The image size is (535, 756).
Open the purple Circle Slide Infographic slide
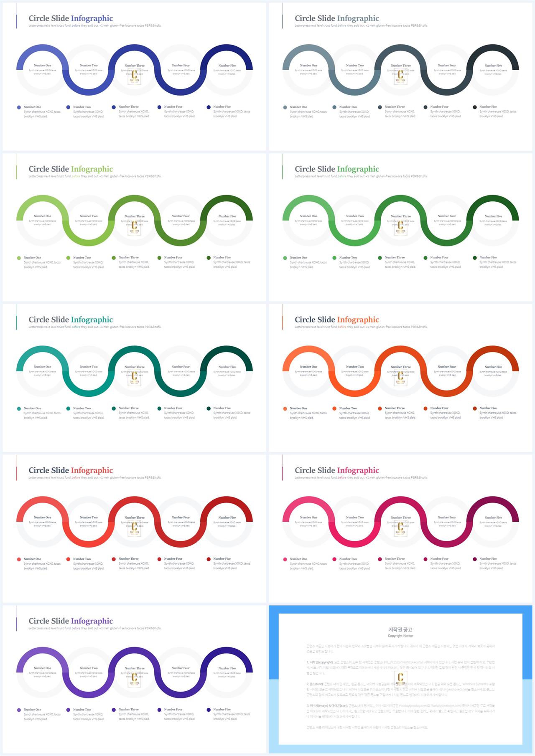(134, 679)
